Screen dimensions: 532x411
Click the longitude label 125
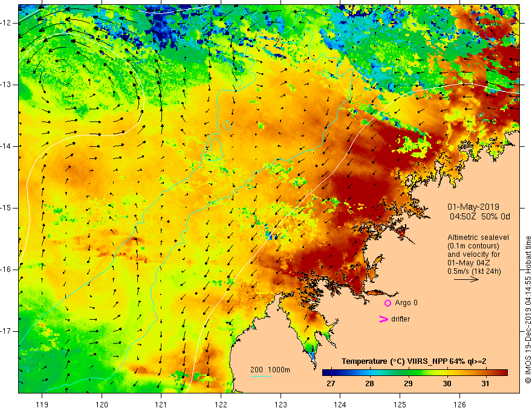[400, 404]
